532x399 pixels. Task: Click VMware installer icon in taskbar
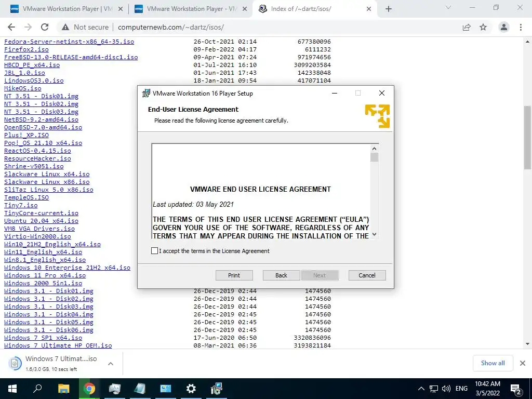coord(217,389)
